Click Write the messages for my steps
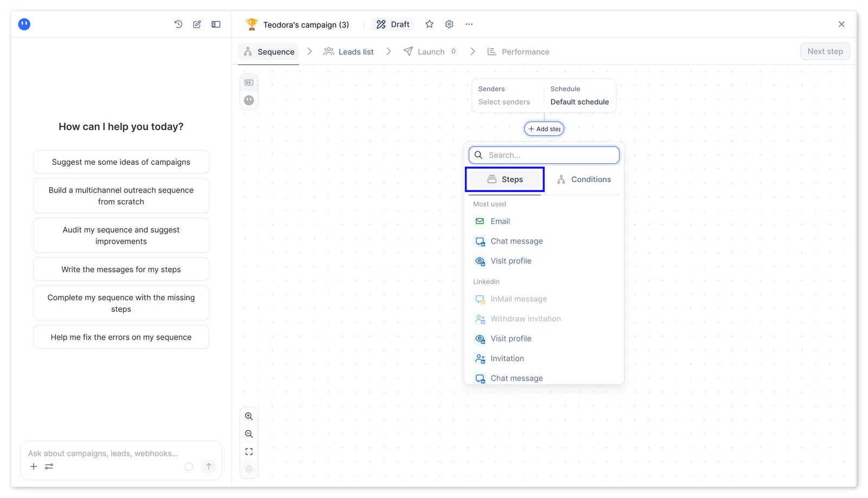Viewport: 868px width, 498px height. pyautogui.click(x=121, y=270)
